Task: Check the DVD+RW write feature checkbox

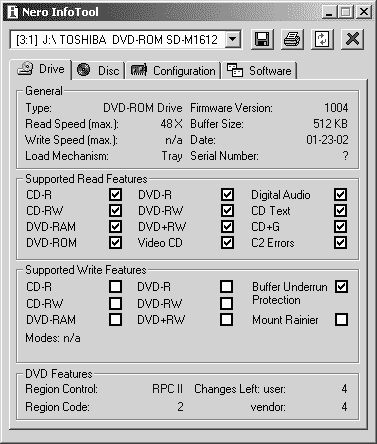Action: coord(227,319)
